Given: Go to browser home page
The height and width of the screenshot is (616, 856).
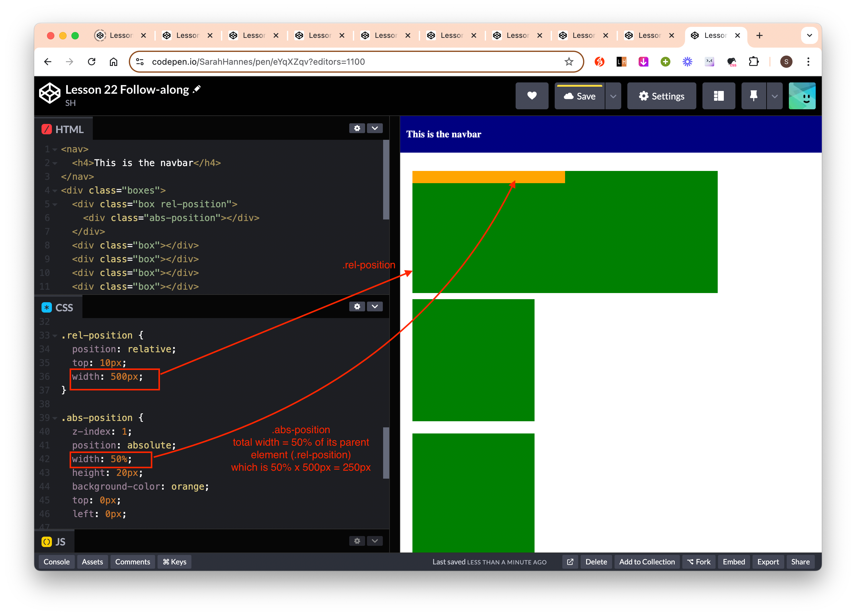Looking at the screenshot, I should [114, 62].
